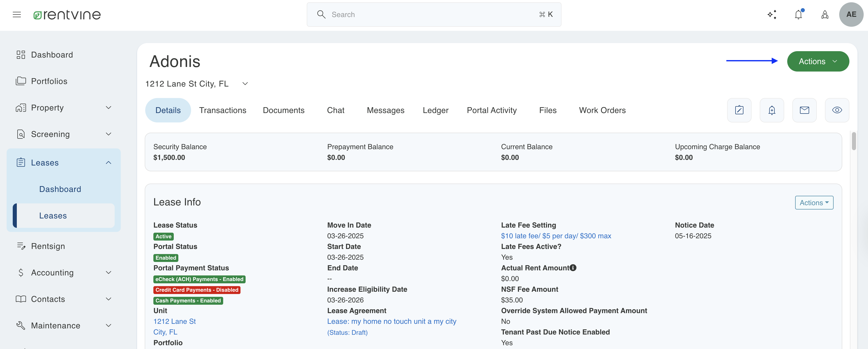
Task: Click the envelope email icon
Action: [x=804, y=110]
